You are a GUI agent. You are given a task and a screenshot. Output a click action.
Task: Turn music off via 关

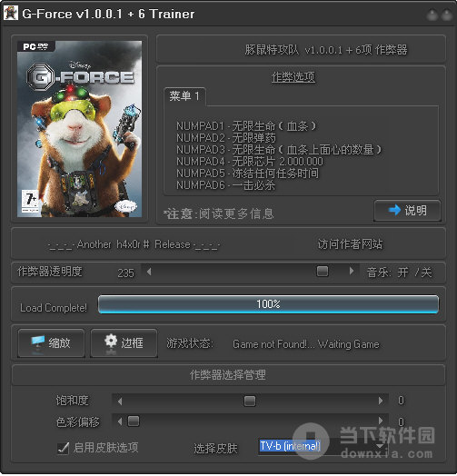coord(426,272)
